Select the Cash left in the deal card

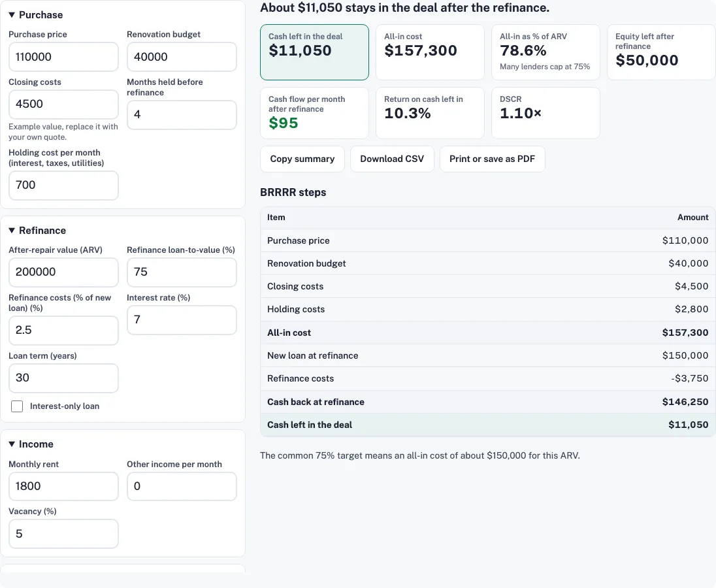314,52
